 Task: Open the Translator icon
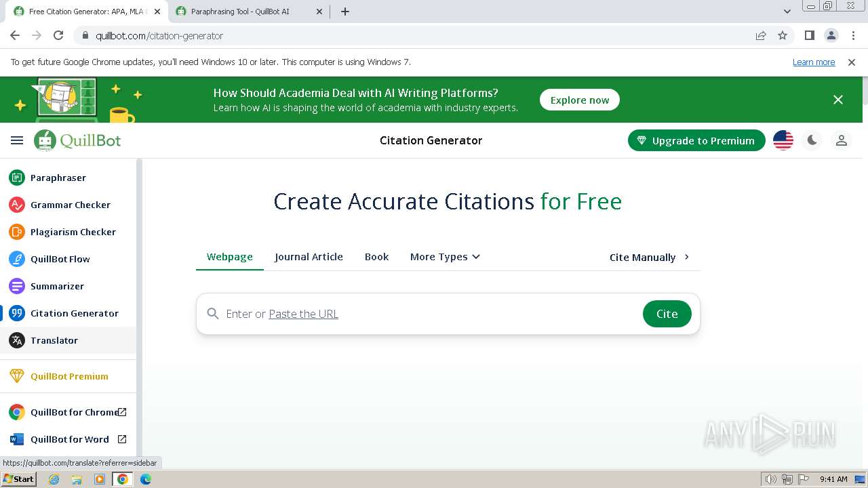[x=17, y=340]
